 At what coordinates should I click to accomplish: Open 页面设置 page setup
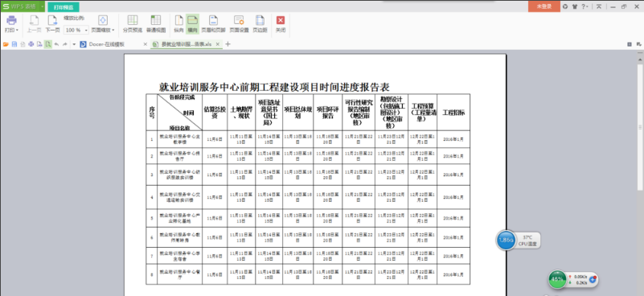click(239, 25)
